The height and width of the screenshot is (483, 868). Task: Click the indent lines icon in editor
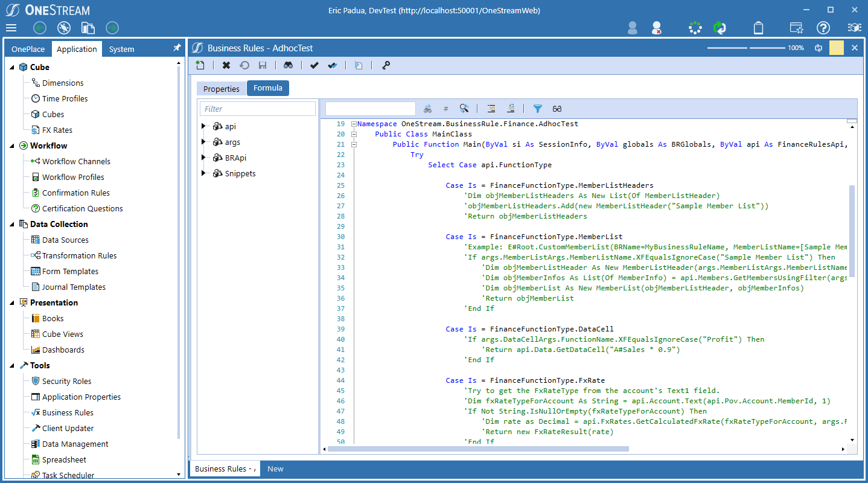(x=491, y=109)
